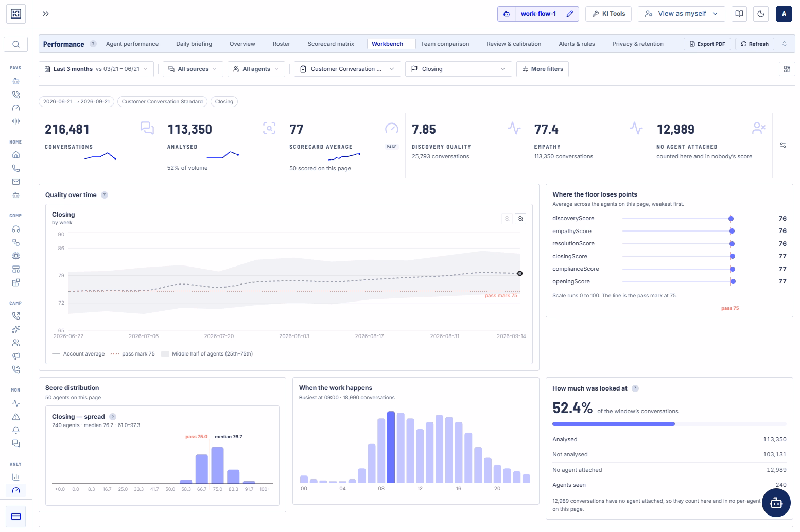Switch layout with the grid icon
The height and width of the screenshot is (532, 800).
click(787, 69)
